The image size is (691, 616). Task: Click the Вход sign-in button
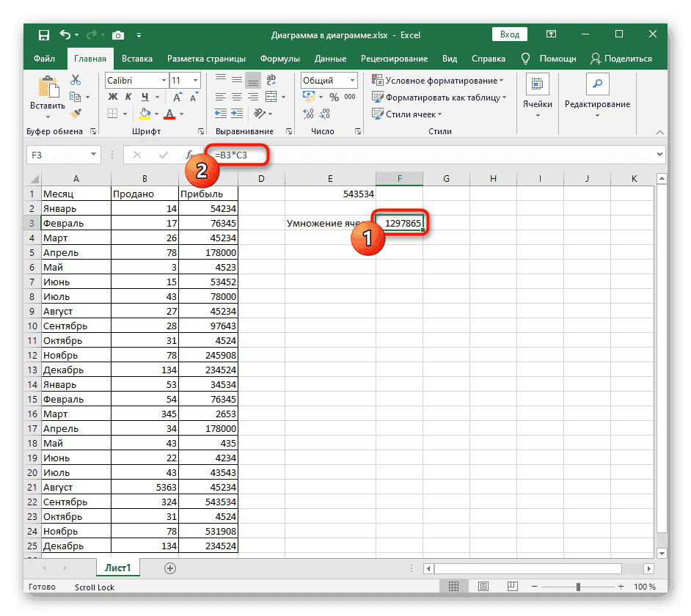coord(509,34)
